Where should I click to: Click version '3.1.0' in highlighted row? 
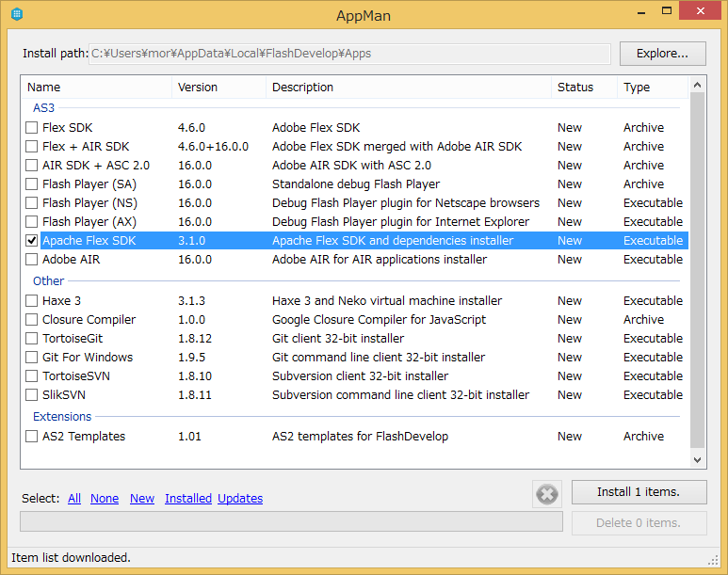191,240
